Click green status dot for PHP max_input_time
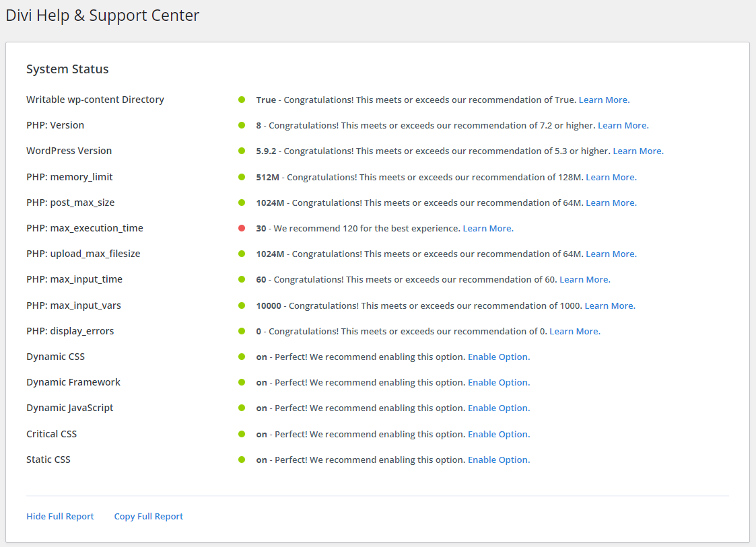This screenshot has height=547, width=756. [x=242, y=279]
